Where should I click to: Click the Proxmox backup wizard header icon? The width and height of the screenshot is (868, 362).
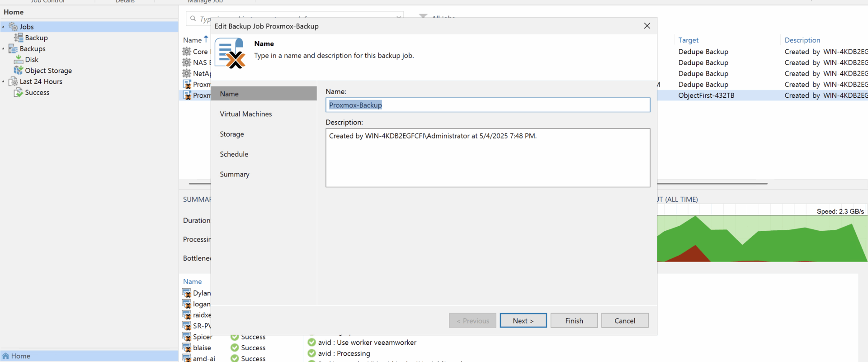231,53
